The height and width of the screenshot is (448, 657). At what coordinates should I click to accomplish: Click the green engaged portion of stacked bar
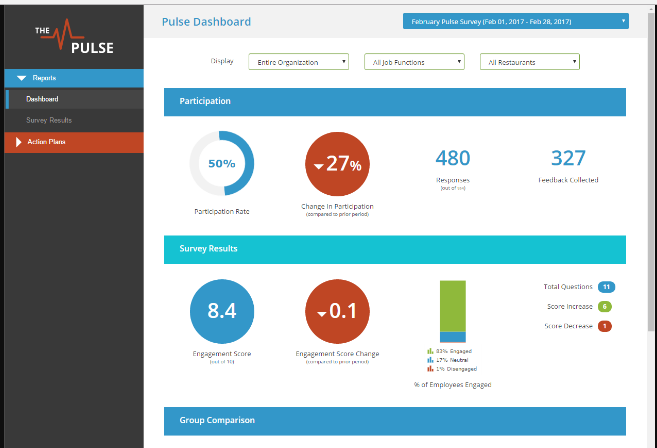(x=452, y=305)
